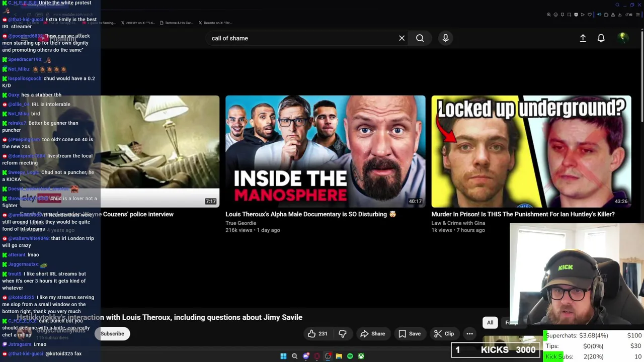Open Spotify from the taskbar

(350, 356)
